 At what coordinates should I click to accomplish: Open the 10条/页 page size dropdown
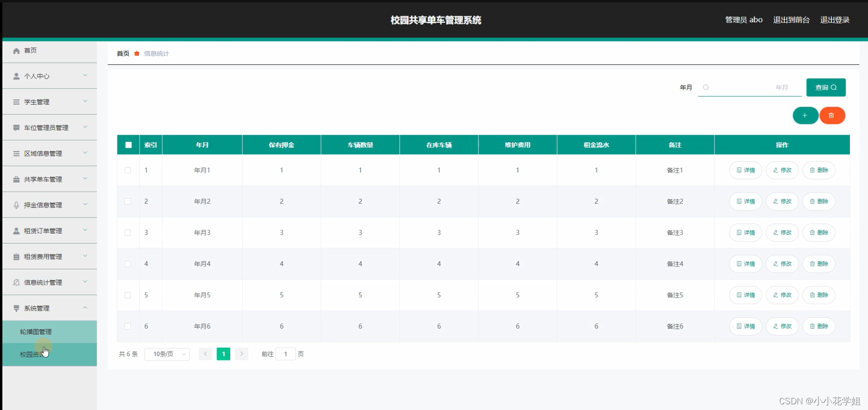(167, 354)
